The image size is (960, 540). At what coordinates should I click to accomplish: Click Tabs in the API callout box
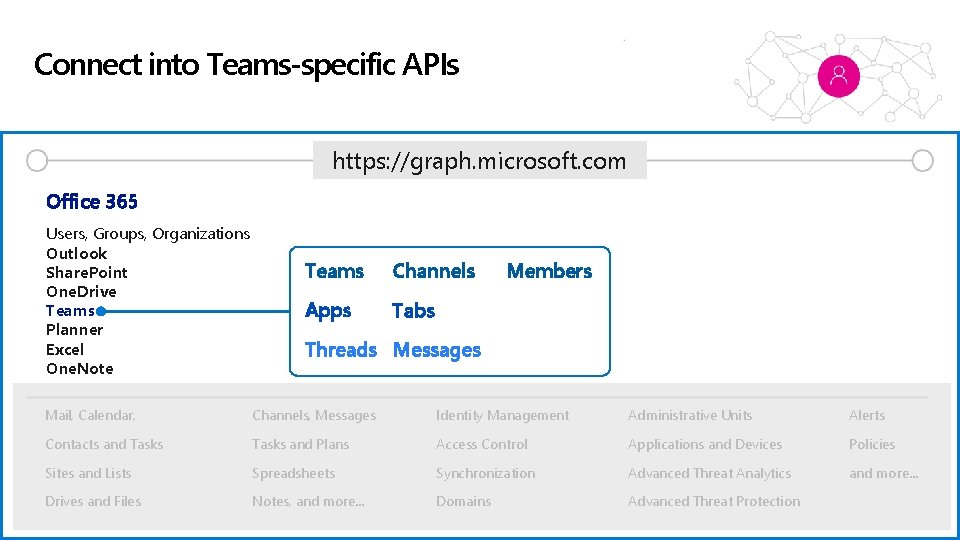tap(413, 310)
